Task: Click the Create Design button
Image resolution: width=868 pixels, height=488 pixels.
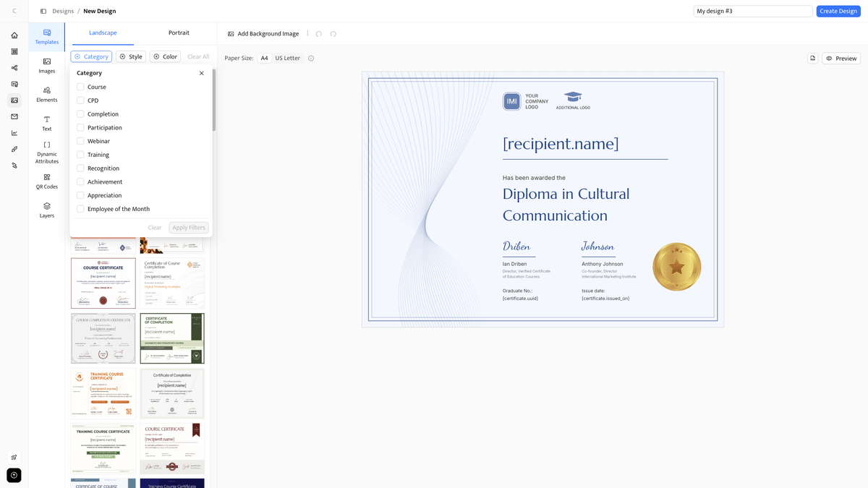Action: [x=838, y=11]
